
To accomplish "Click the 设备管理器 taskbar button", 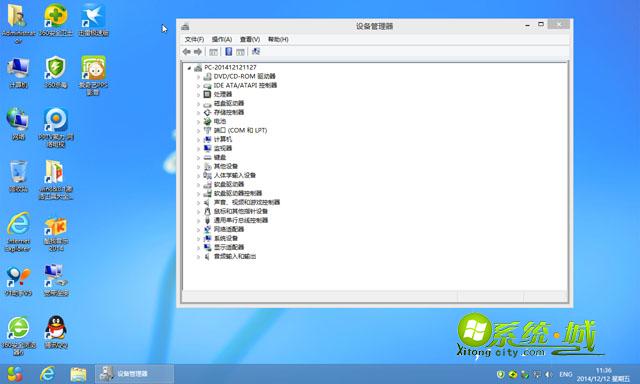I will click(x=135, y=374).
